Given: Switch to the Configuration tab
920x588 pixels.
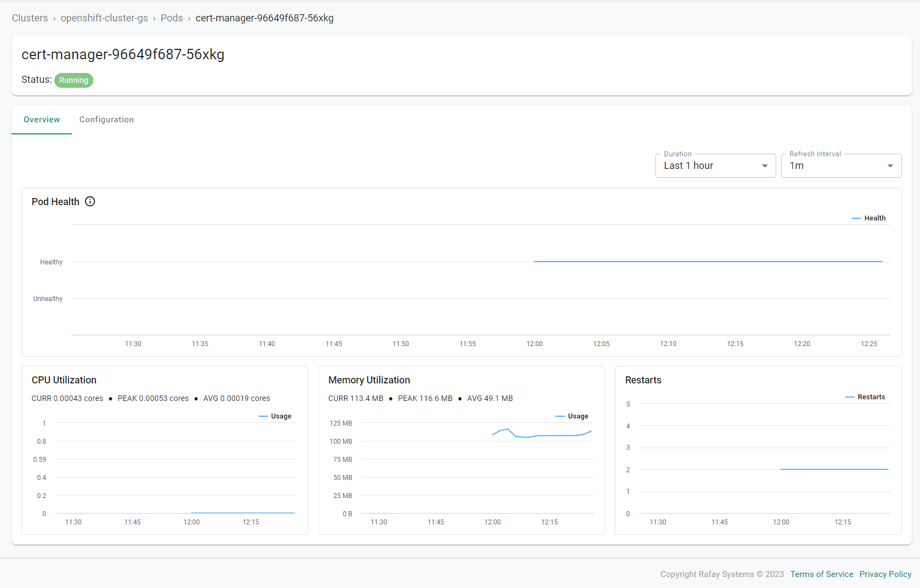Looking at the screenshot, I should pyautogui.click(x=106, y=120).
